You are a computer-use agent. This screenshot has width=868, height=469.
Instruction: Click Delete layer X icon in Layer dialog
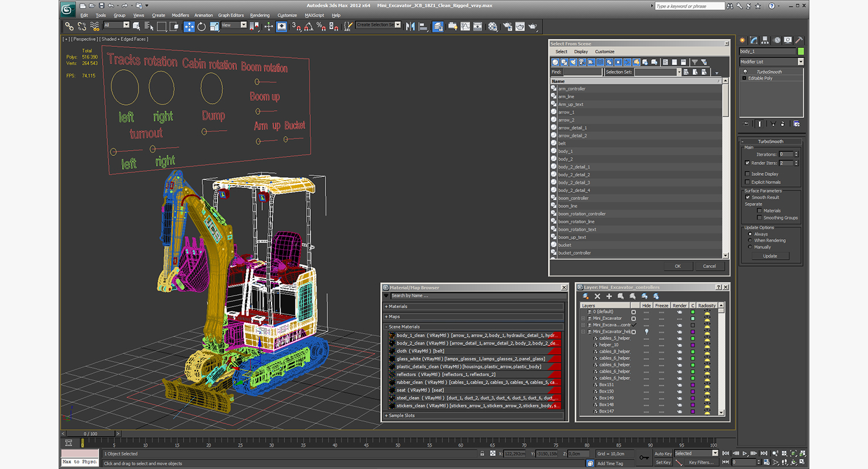click(598, 297)
